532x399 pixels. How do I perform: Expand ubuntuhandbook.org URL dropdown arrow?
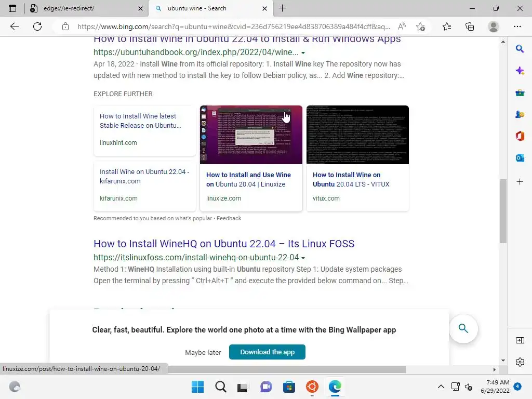[303, 53]
